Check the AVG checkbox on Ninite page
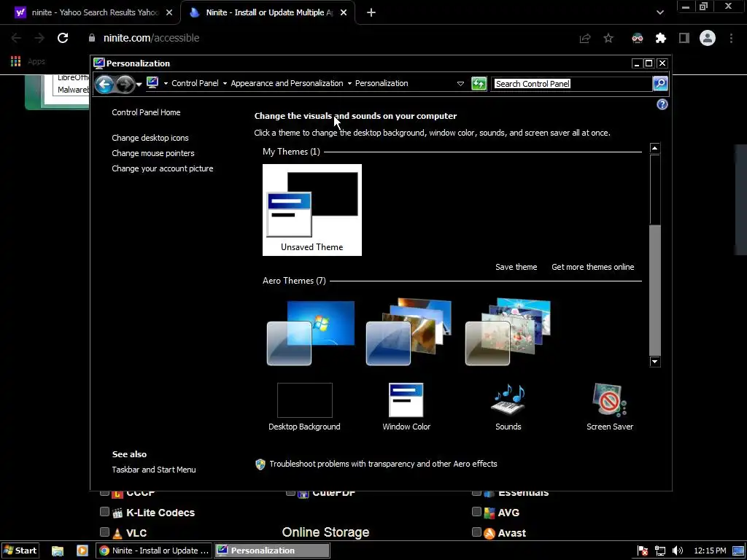Screen dimensions: 747x560 tap(476, 511)
